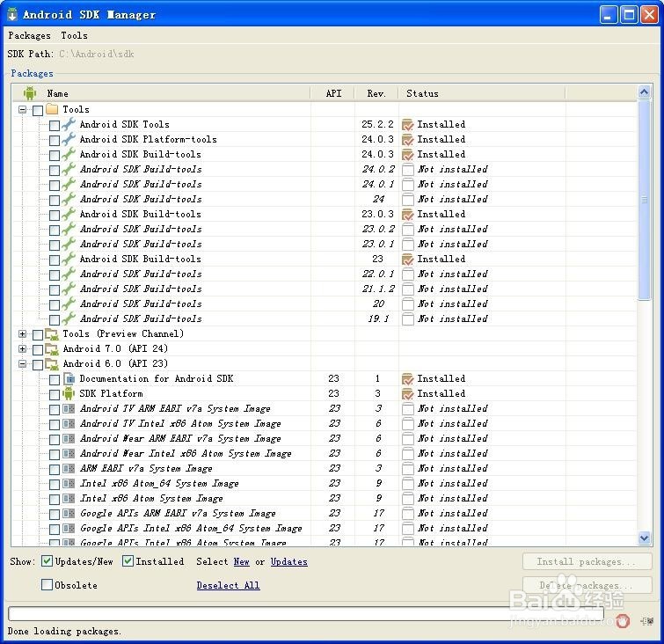664x644 pixels.
Task: Enable the Obsolete show filter
Action: coord(47,585)
